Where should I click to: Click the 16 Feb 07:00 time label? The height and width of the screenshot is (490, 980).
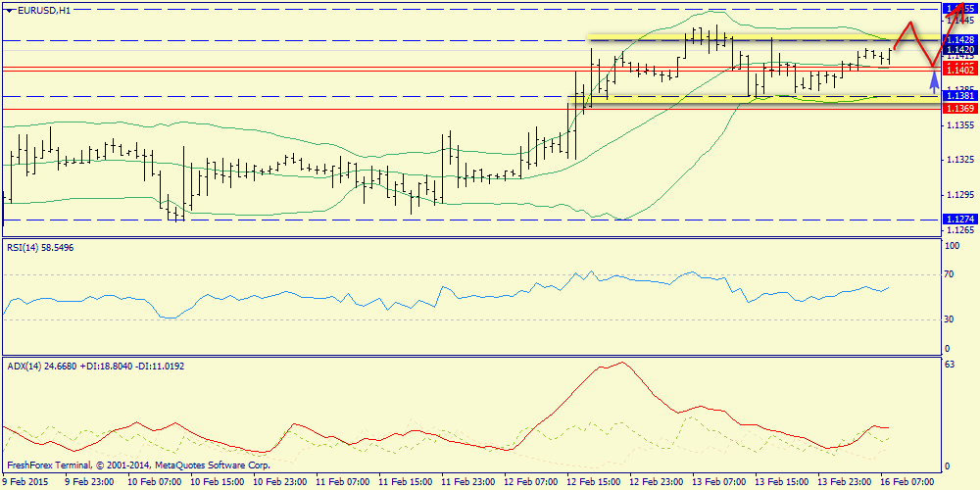click(x=906, y=482)
